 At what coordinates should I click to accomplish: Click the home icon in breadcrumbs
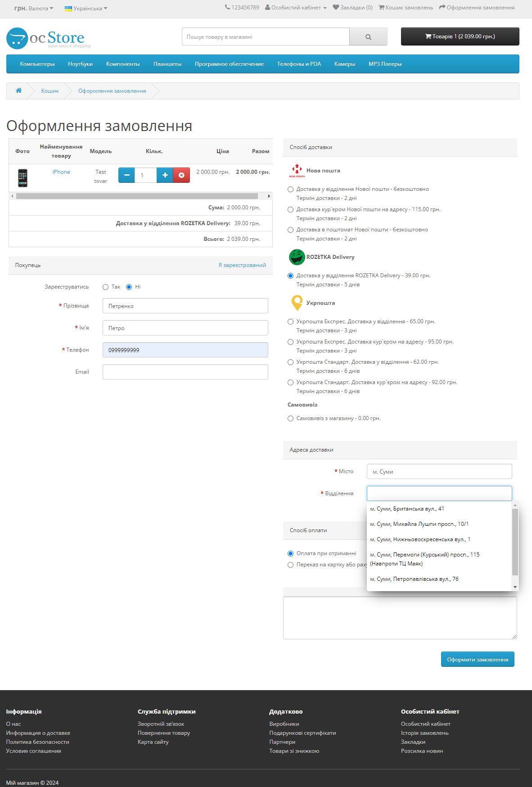pyautogui.click(x=19, y=90)
